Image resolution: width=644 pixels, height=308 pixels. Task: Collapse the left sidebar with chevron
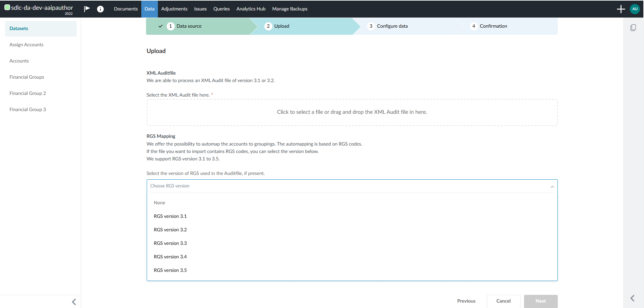(x=74, y=302)
